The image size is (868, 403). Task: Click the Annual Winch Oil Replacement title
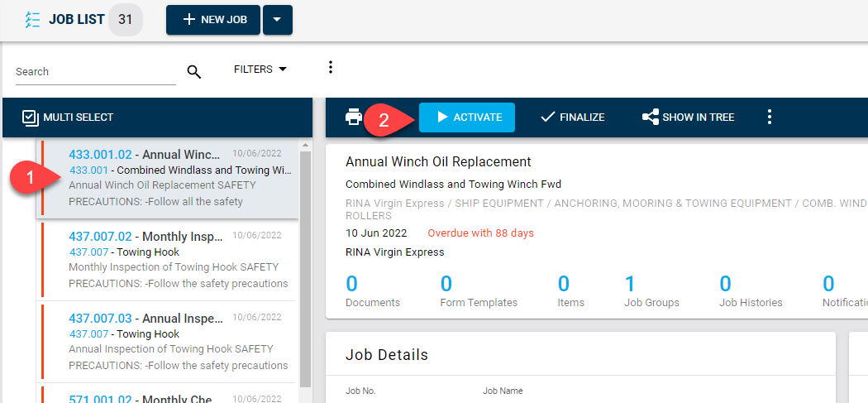(x=438, y=162)
